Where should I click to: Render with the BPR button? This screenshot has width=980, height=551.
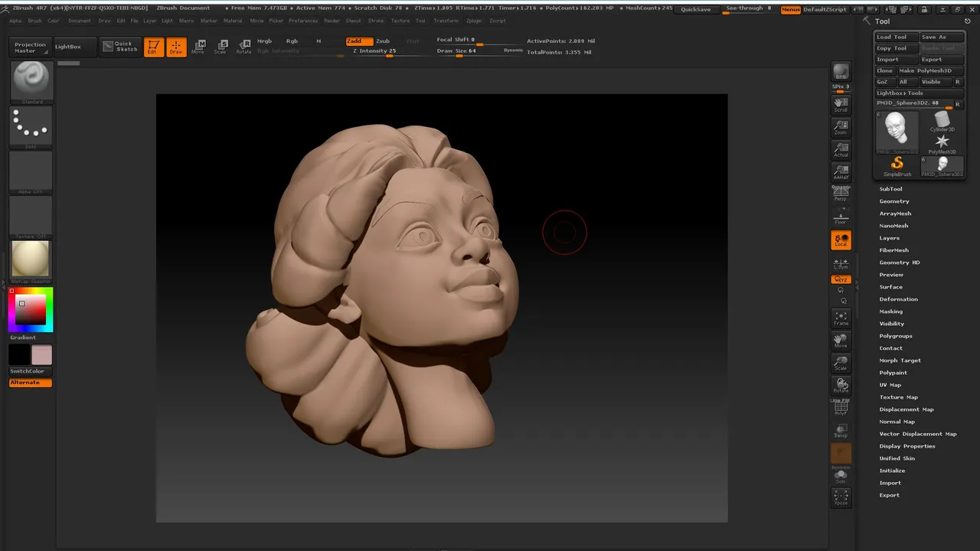point(841,71)
